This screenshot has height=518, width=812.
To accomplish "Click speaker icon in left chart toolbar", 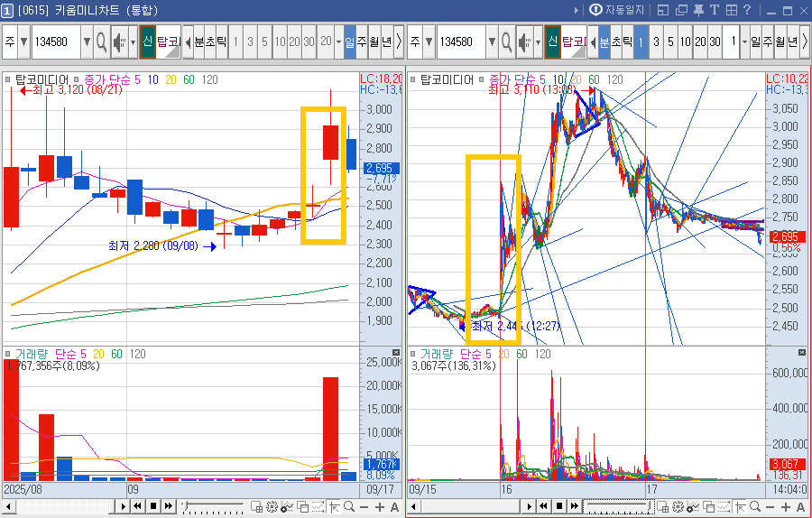I will (x=120, y=42).
